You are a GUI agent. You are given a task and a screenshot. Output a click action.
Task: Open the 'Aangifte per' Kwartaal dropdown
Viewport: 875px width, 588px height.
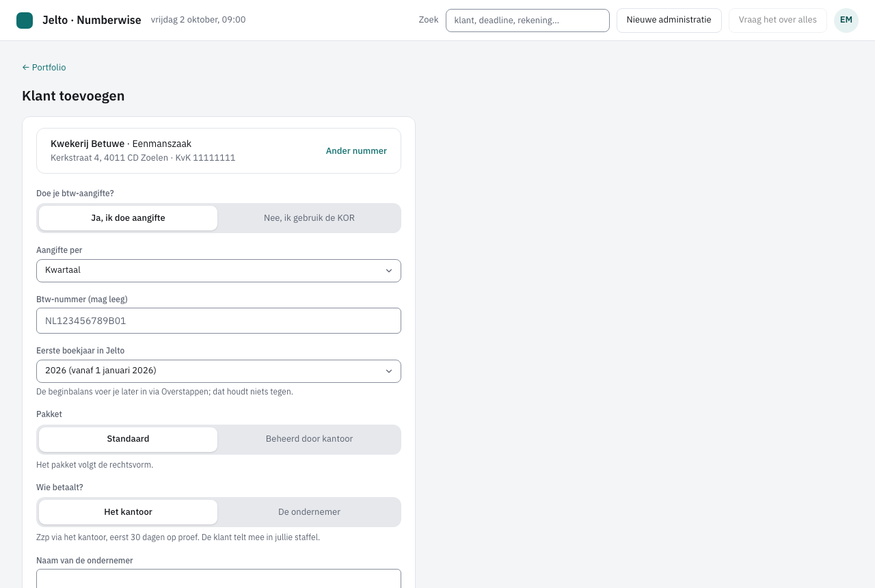(219, 271)
